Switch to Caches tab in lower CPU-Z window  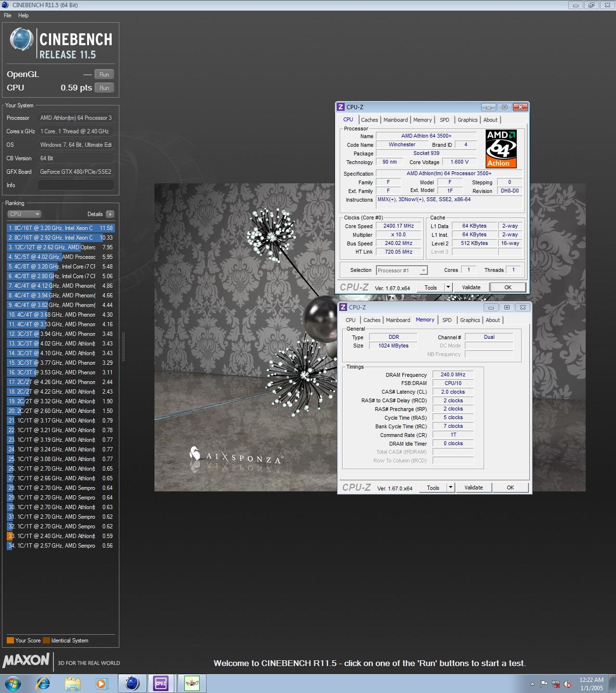tap(372, 320)
